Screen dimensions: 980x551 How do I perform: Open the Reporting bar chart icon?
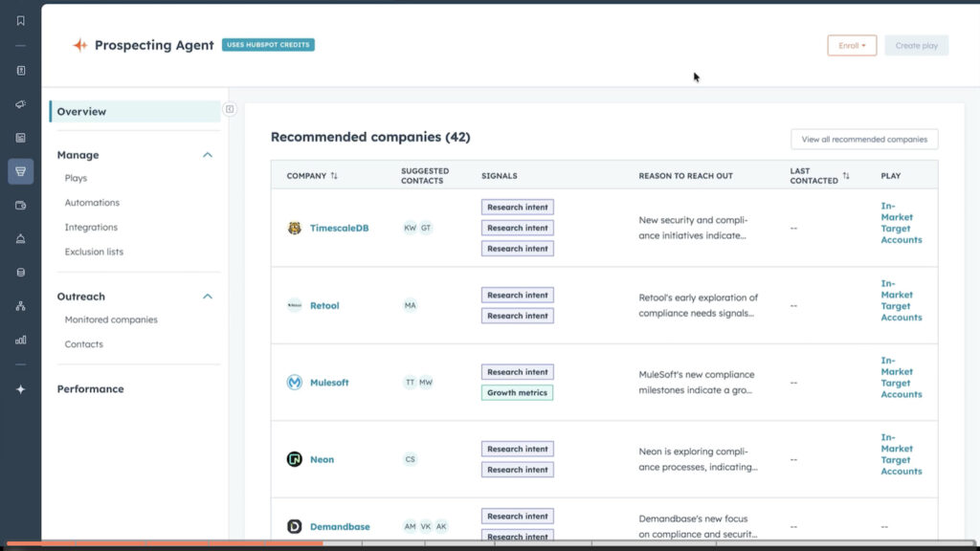pos(21,340)
